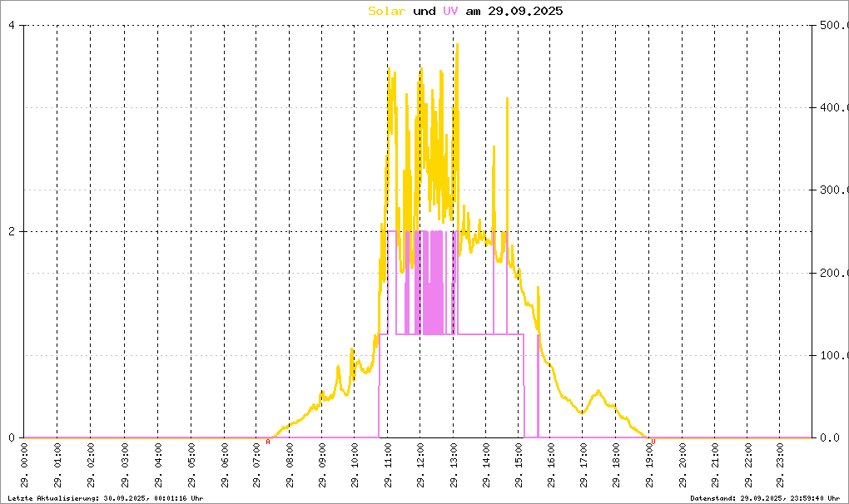Click the date "29.09.2025" in the chart title
This screenshot has width=849, height=504.
click(525, 12)
